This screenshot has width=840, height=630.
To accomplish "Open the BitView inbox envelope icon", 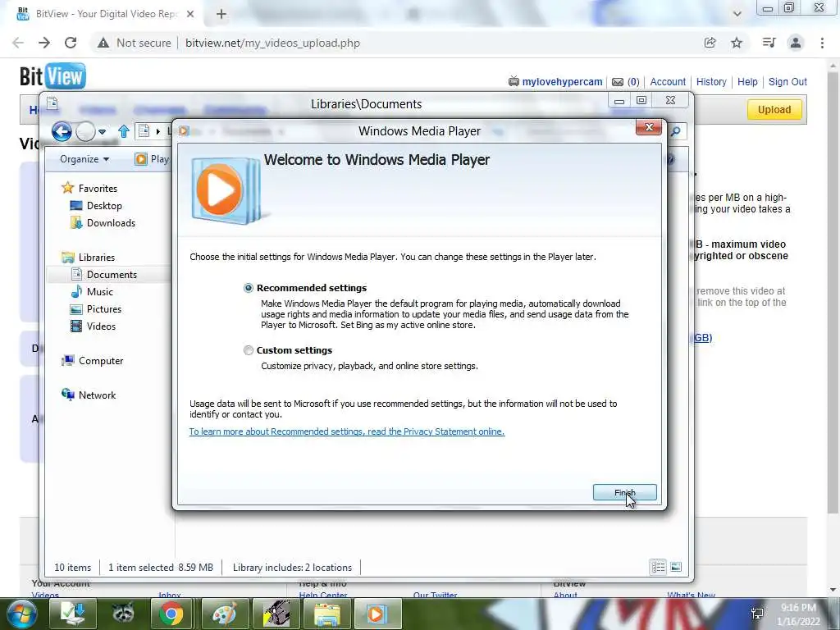I will (618, 82).
